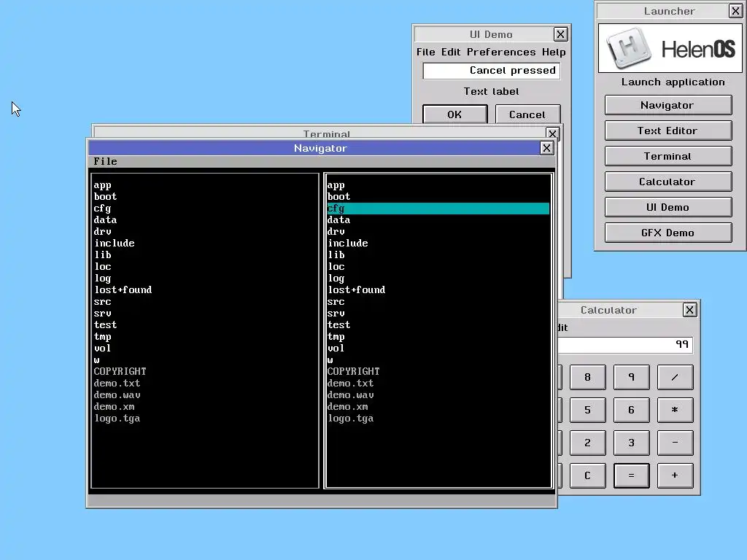This screenshot has width=747, height=560.
Task: Select 'demo.xm' in right Navigator panel
Action: pyautogui.click(x=438, y=407)
